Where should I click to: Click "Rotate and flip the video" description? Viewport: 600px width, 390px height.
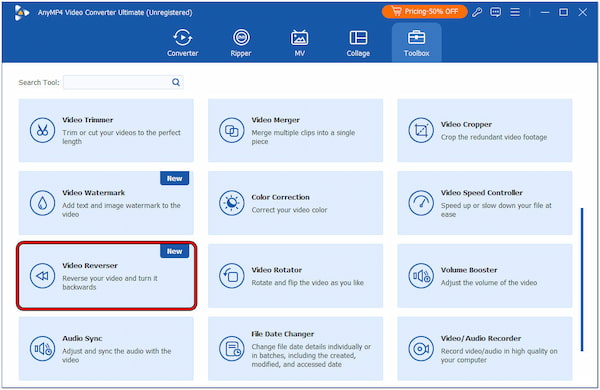(308, 283)
